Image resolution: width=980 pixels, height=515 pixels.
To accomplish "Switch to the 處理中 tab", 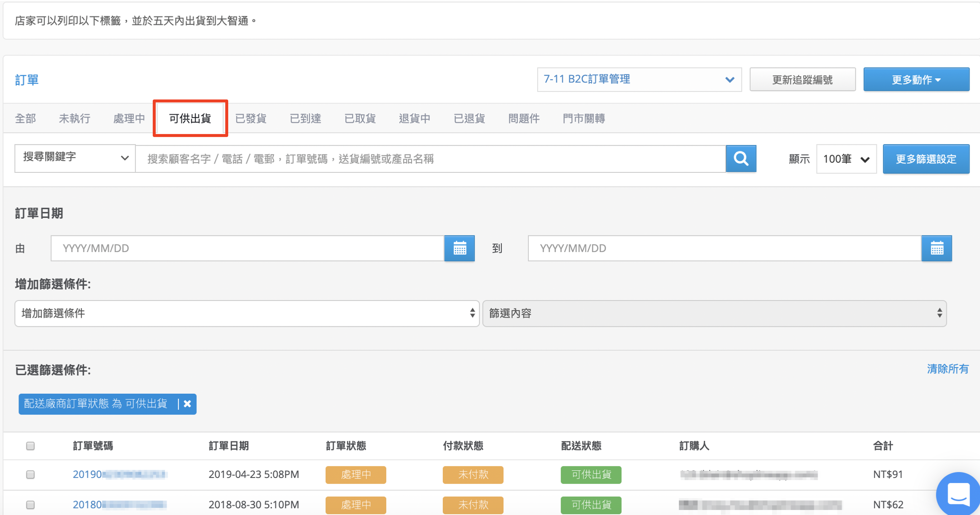I will click(x=129, y=118).
